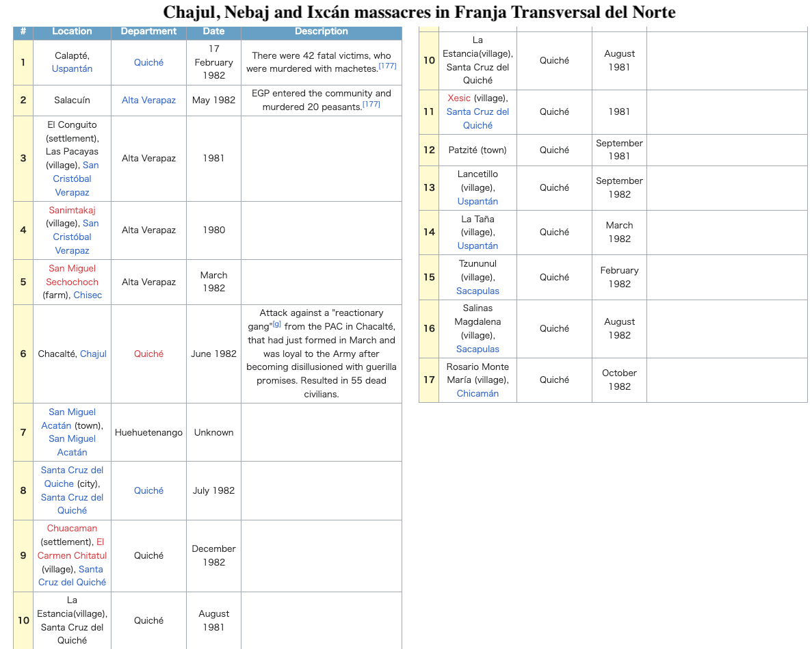Open the Uspantán link in the La Taña row
This screenshot has height=649, width=812.
[477, 246]
